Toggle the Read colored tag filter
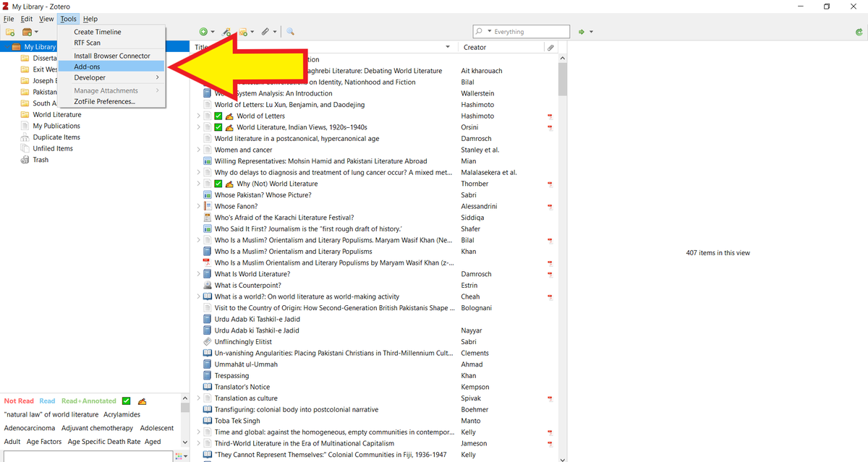The image size is (868, 462). click(x=46, y=401)
